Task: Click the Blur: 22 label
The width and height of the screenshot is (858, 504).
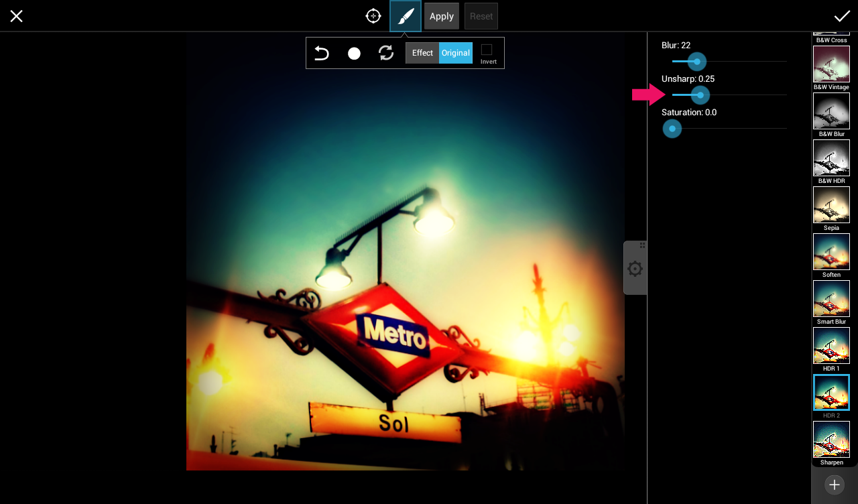Action: coord(676,46)
